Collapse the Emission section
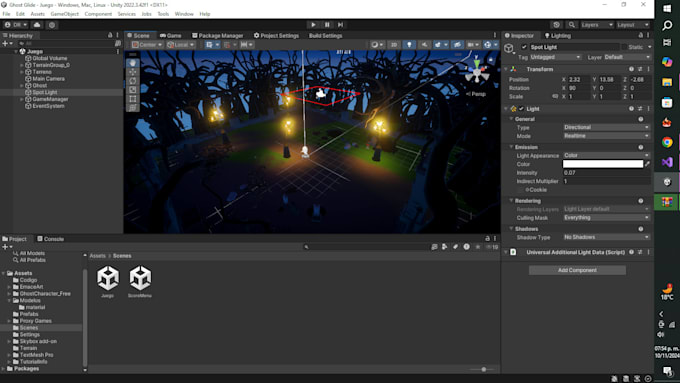Image resolution: width=680 pixels, height=383 pixels. click(x=511, y=147)
